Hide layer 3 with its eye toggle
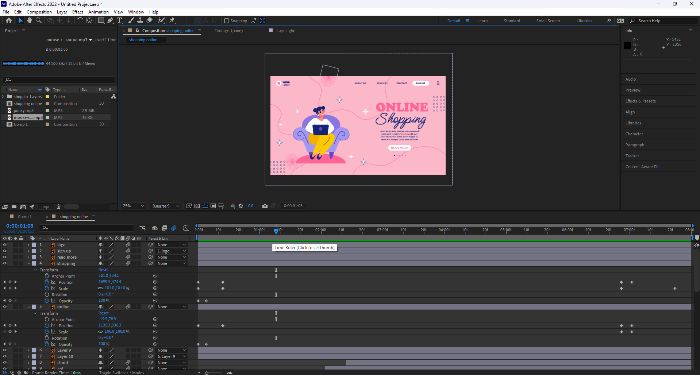 coord(4,257)
